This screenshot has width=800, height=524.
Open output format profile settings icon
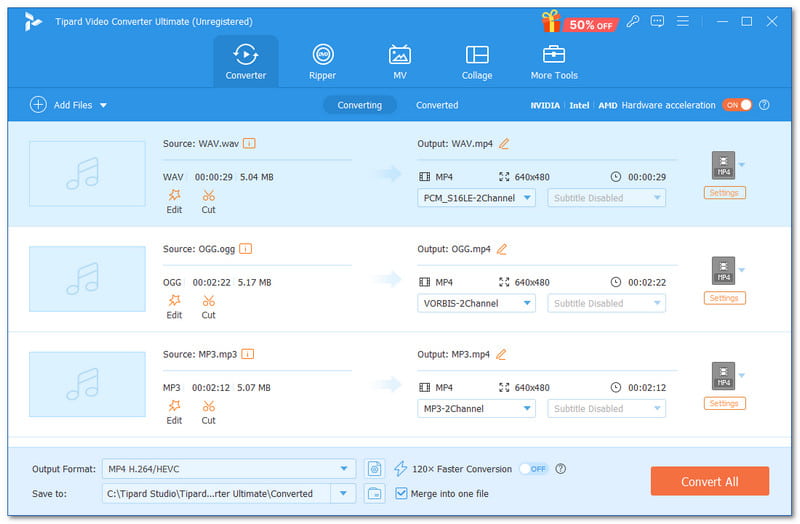point(374,468)
